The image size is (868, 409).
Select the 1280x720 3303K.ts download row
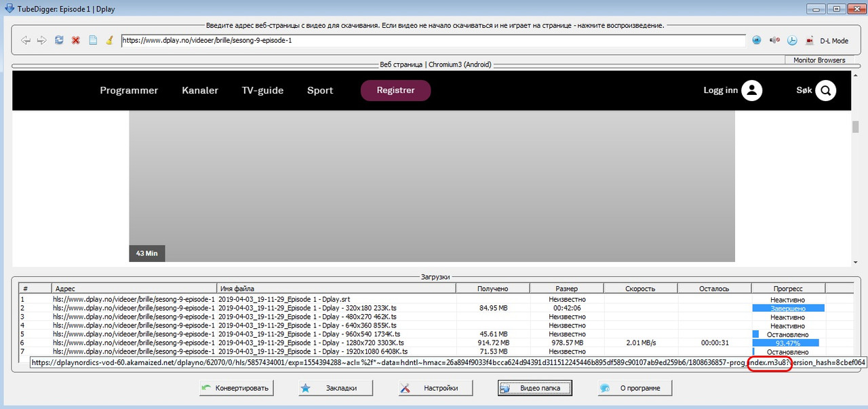pyautogui.click(x=437, y=343)
